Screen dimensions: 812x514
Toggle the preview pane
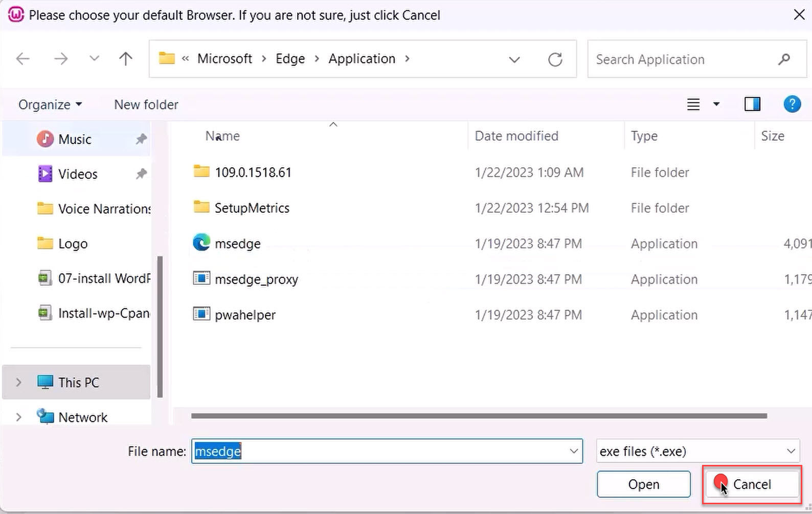752,104
